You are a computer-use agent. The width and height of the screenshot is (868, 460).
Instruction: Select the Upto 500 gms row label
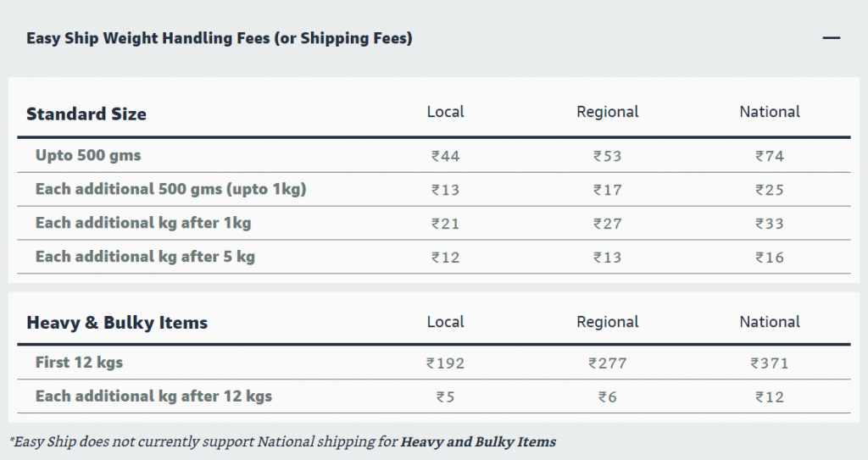pos(88,156)
